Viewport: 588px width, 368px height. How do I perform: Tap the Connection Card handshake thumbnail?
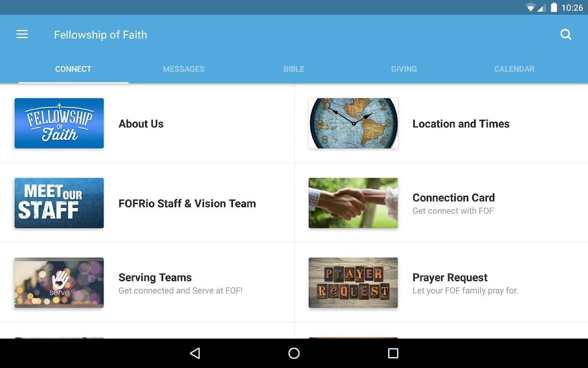(353, 203)
